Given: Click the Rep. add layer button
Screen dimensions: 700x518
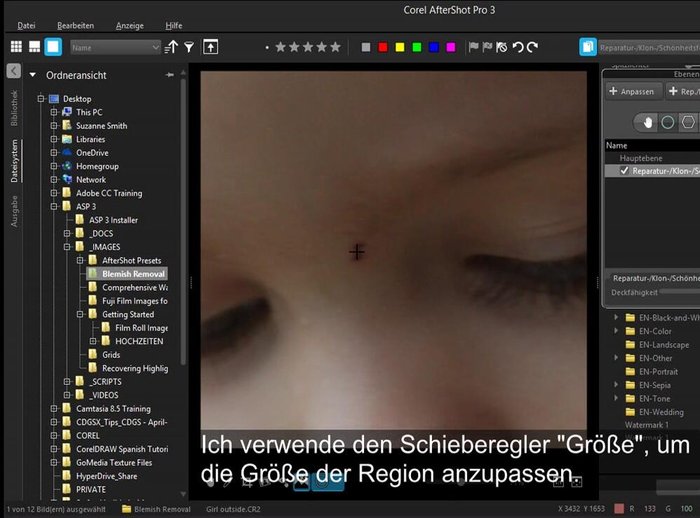Looking at the screenshot, I should click(683, 92).
